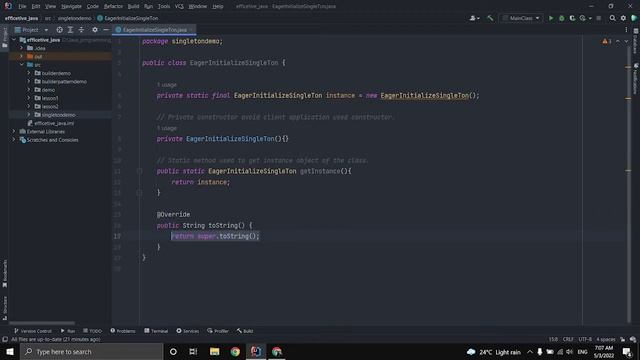Viewport: 640px width, 360px height.
Task: Close the EagerInitializeSingleTon.java tab
Action: pos(191,30)
